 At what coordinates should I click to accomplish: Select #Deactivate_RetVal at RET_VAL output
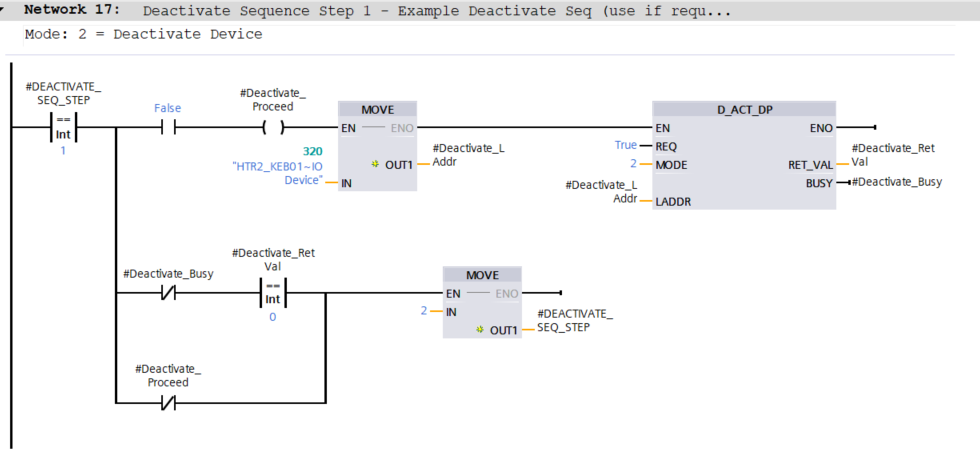tap(893, 154)
